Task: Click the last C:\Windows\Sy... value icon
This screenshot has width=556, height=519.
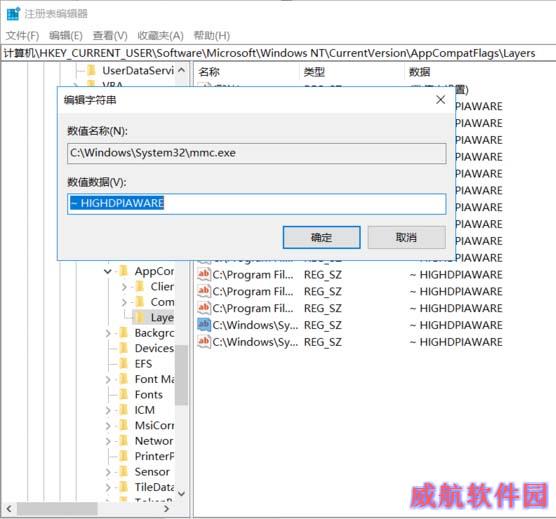Action: (x=204, y=342)
